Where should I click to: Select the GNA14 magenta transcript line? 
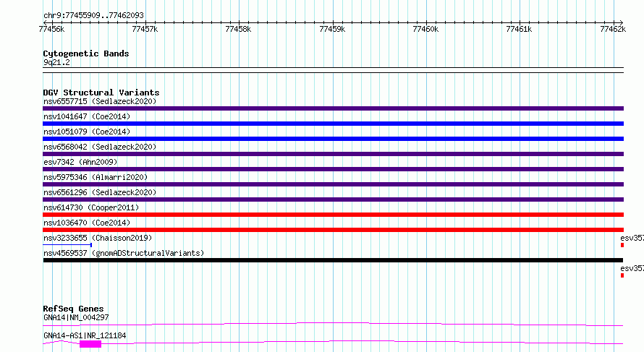pyautogui.click(x=333, y=324)
